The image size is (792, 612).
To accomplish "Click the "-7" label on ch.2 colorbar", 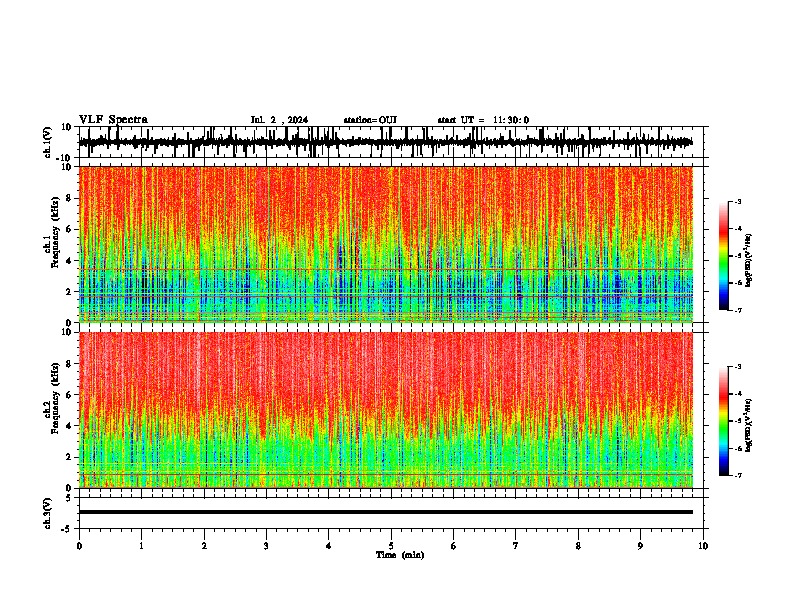I will tap(737, 476).
